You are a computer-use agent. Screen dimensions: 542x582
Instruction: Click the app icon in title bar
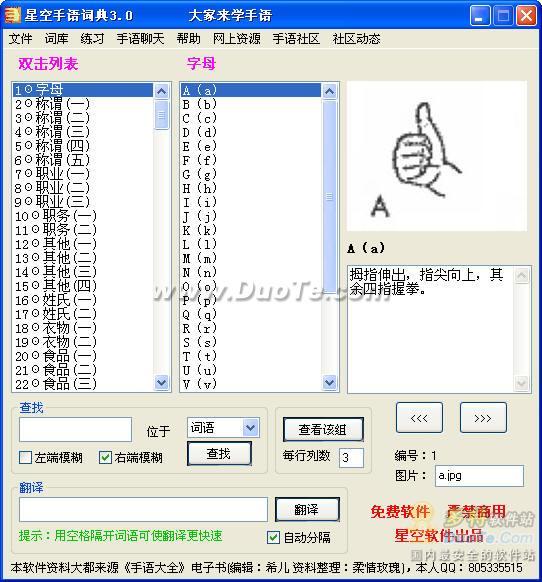pos(12,16)
